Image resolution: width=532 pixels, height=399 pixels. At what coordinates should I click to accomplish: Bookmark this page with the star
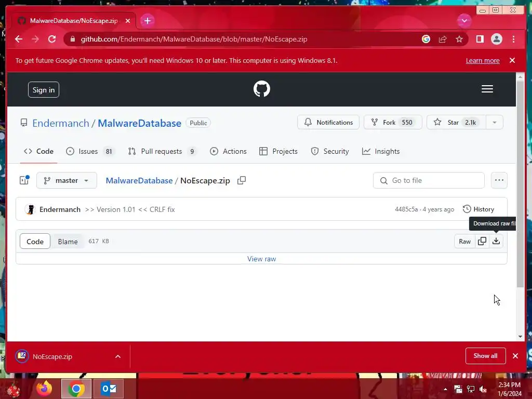tap(459, 39)
